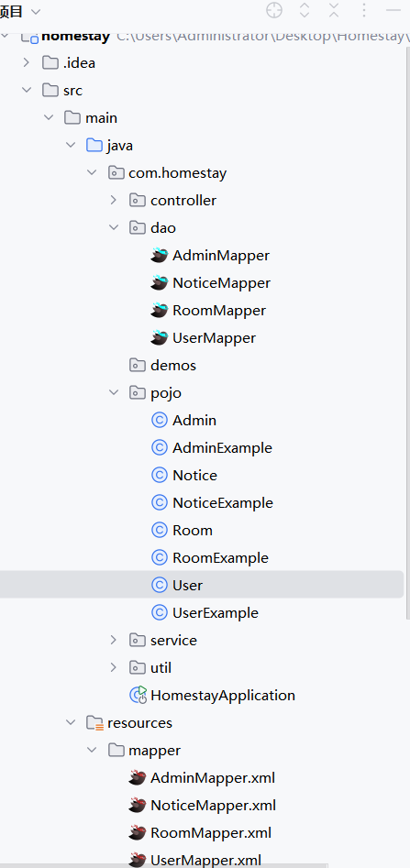Collapse the homestay project root chevron
410x868 pixels.
pyautogui.click(x=5, y=36)
